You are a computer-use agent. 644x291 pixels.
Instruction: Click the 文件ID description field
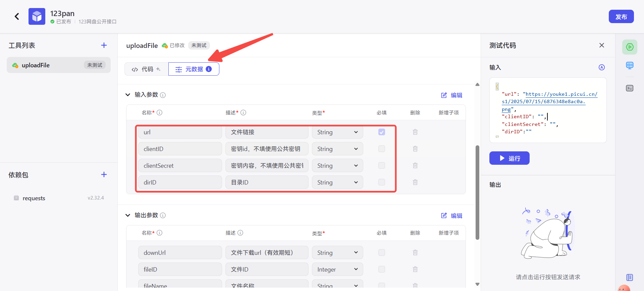click(267, 269)
